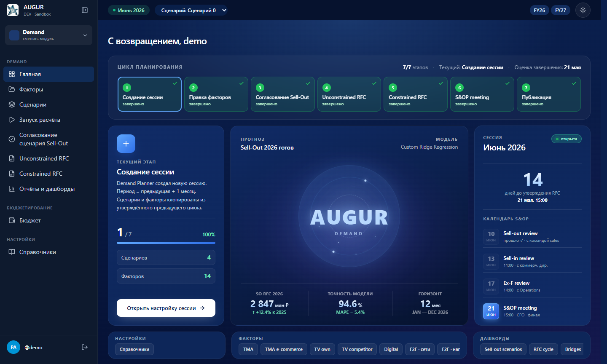Click the TV competitor factor chip
Screen dimensions: 607x364
357,349
